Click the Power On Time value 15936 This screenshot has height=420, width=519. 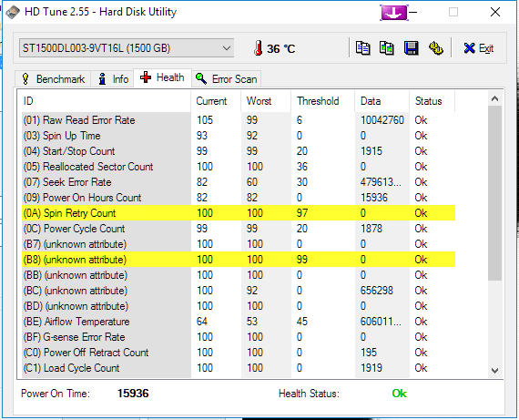point(133,394)
